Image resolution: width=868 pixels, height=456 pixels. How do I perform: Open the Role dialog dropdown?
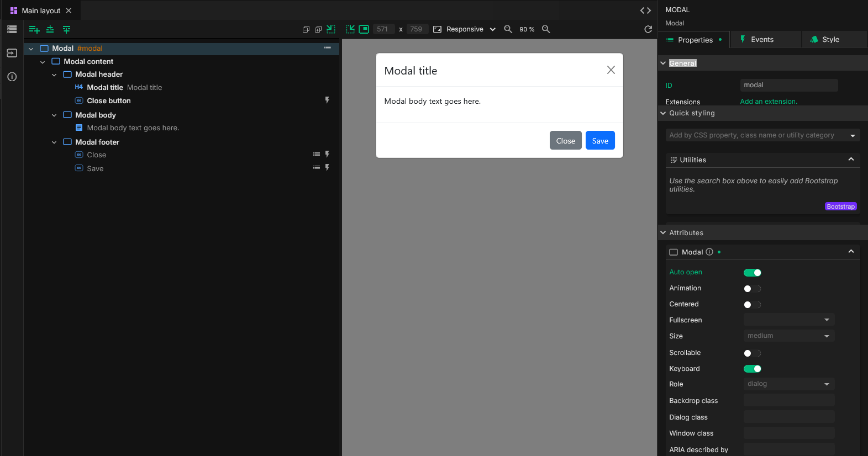pyautogui.click(x=788, y=384)
